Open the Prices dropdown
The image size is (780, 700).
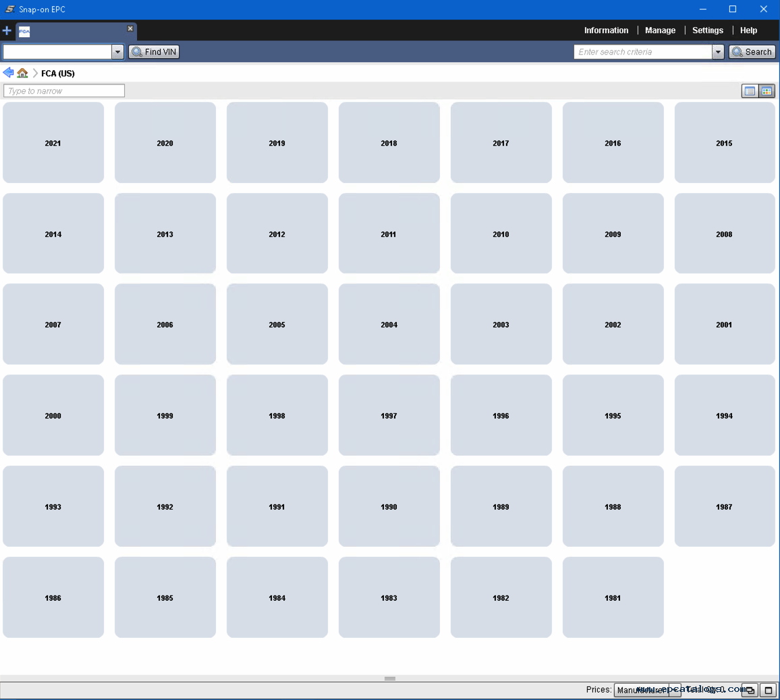click(x=641, y=690)
